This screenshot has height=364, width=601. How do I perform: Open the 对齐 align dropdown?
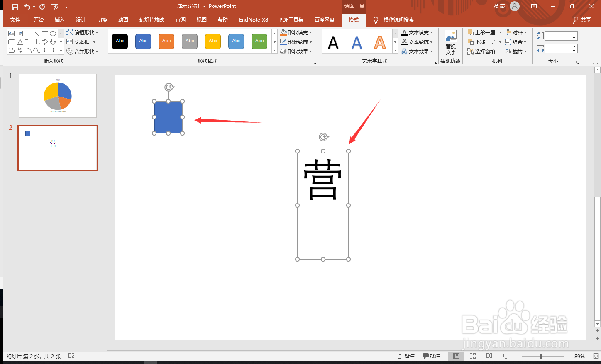pos(516,32)
